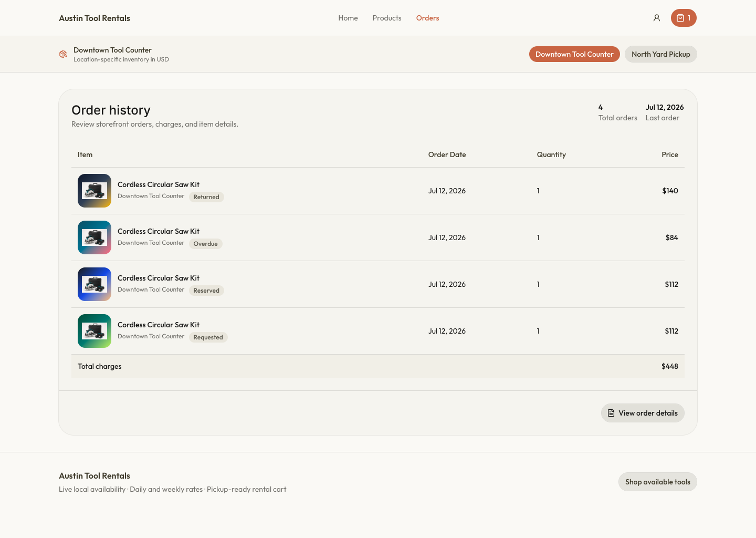Click Location-specific inventory in USD text
Image resolution: width=756 pixels, height=538 pixels.
[121, 59]
